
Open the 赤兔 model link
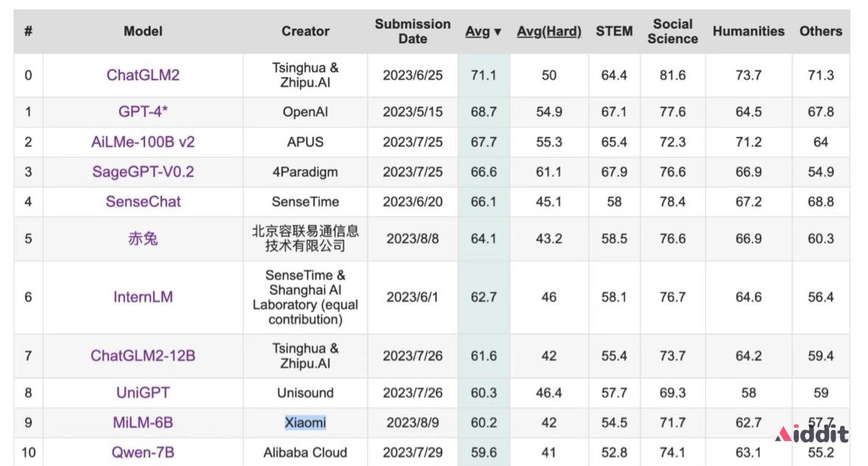point(143,239)
